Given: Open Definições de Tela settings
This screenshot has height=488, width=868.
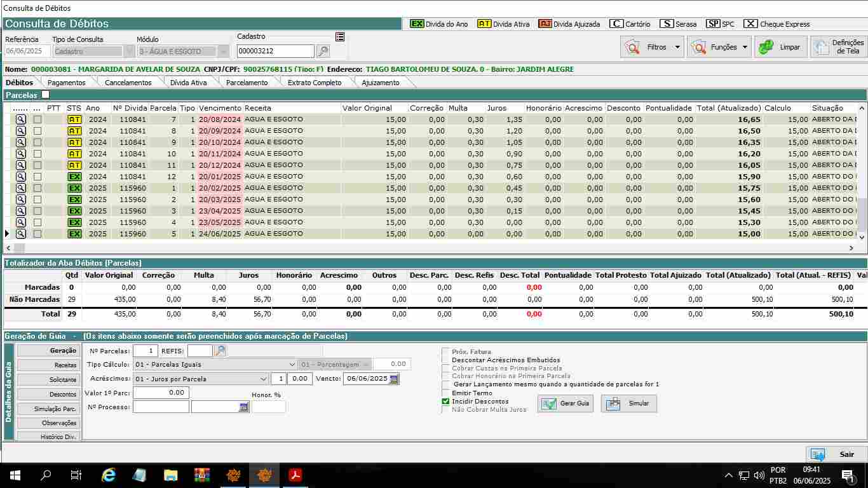Looking at the screenshot, I should pyautogui.click(x=839, y=47).
